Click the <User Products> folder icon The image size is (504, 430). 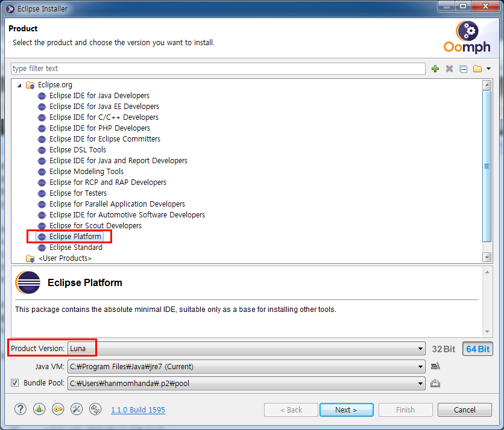click(30, 258)
